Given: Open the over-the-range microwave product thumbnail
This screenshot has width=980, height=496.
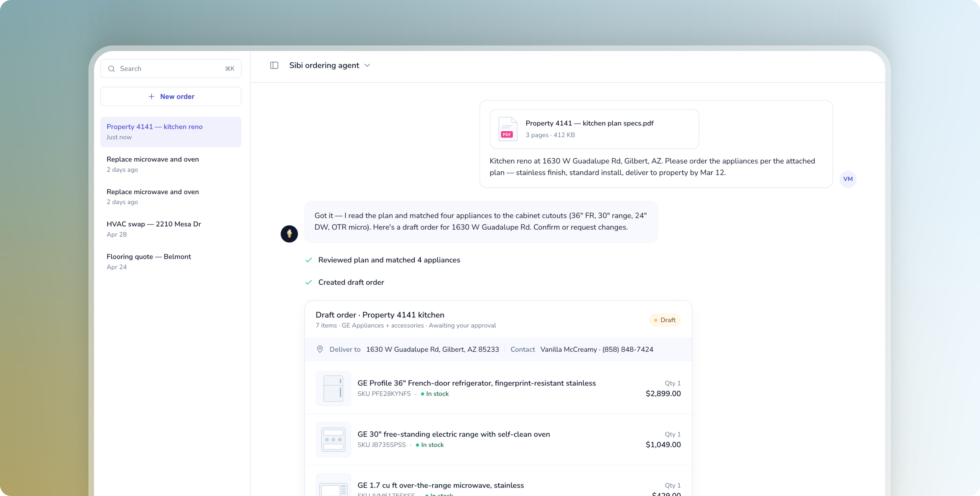Looking at the screenshot, I should click(333, 485).
